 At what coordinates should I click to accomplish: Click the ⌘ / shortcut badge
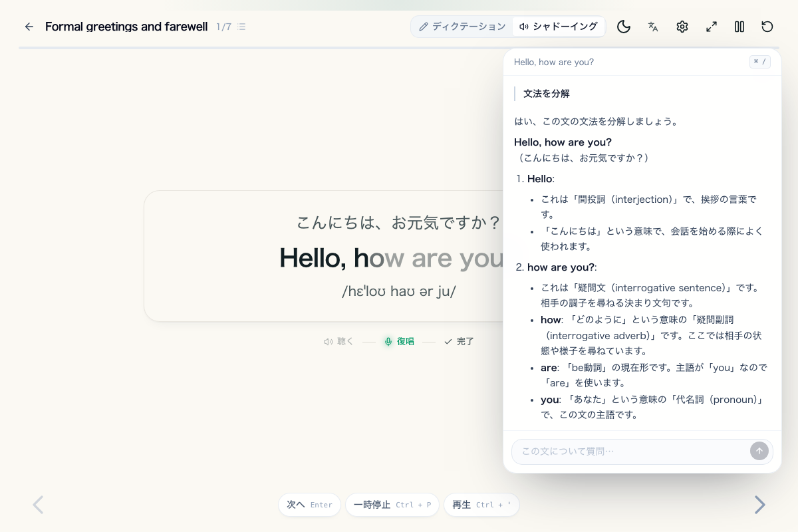tap(760, 62)
